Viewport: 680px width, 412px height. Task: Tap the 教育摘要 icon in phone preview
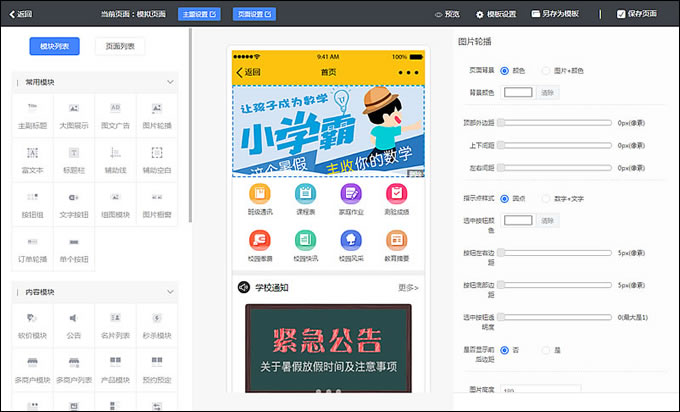396,240
